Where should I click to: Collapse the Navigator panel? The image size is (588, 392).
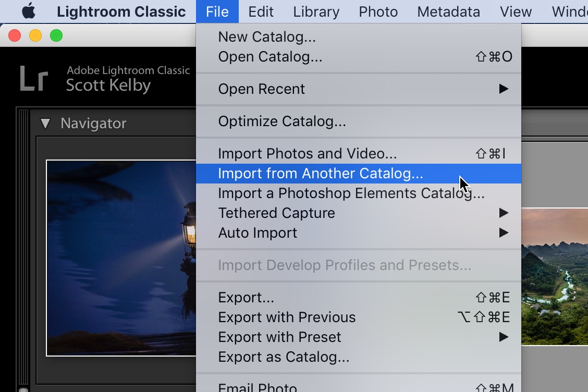click(x=46, y=124)
